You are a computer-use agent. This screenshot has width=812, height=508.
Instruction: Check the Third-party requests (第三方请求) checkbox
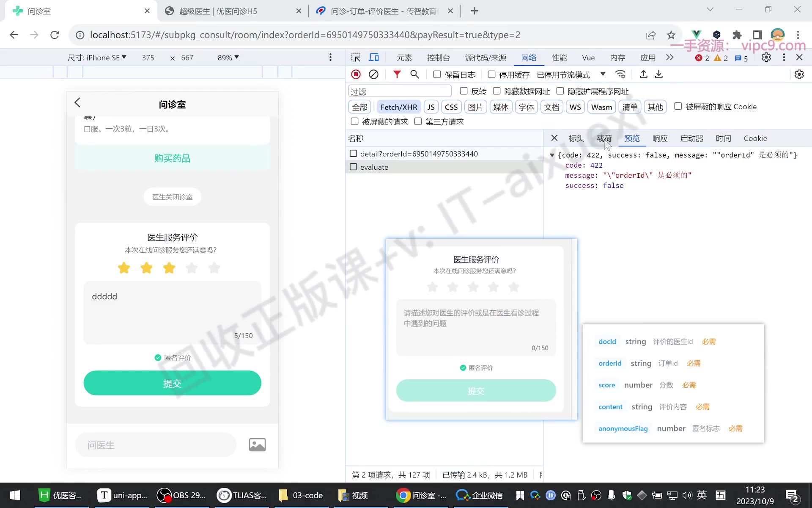tap(418, 121)
